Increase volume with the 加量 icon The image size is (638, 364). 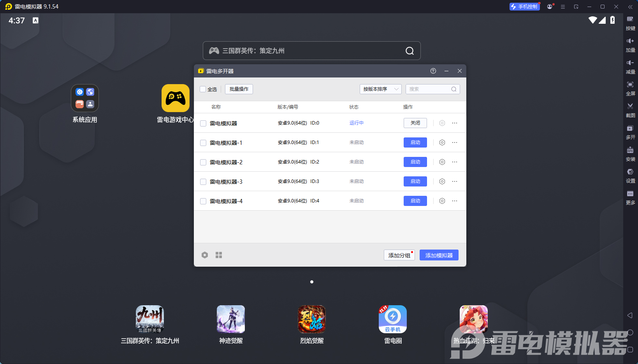[630, 45]
